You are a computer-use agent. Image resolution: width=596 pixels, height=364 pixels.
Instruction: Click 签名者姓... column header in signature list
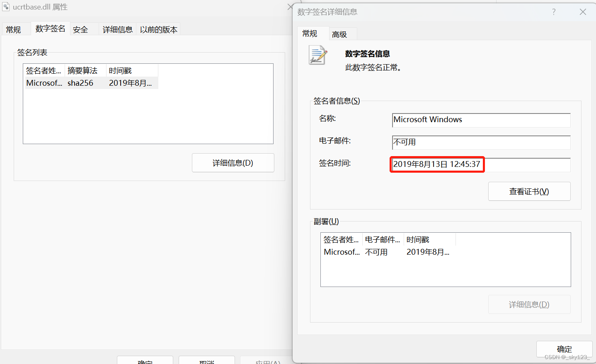pos(44,70)
